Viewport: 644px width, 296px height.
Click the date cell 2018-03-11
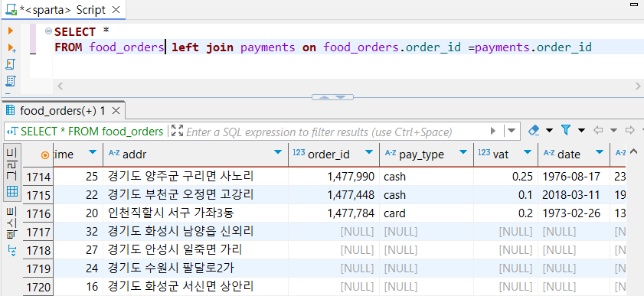pos(574,195)
